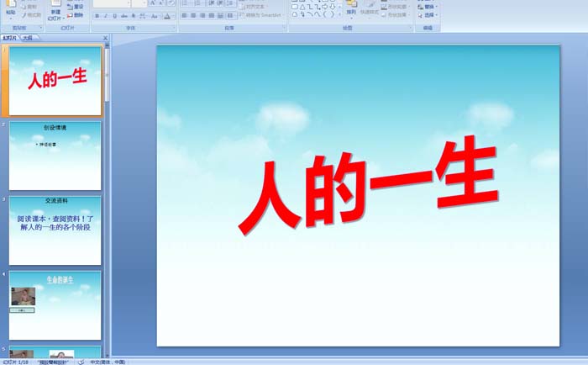Create a New Slide (新建幻灯片)
The width and height of the screenshot is (588, 365).
[x=55, y=9]
